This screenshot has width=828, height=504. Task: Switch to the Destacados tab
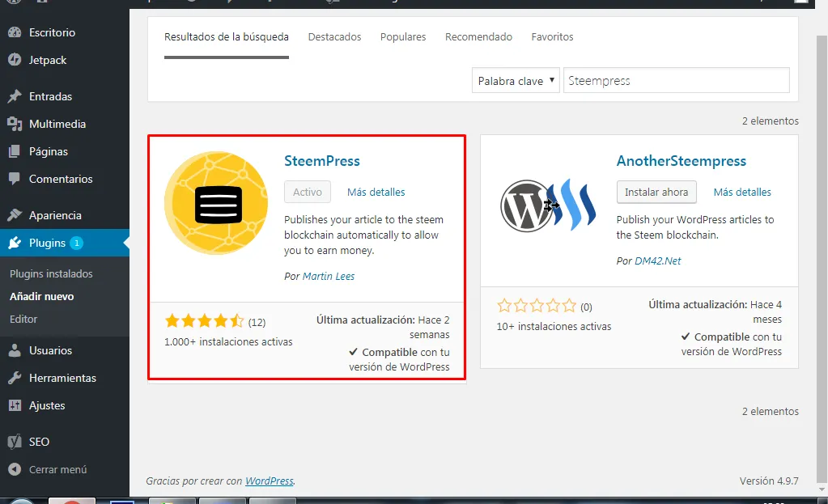(334, 37)
